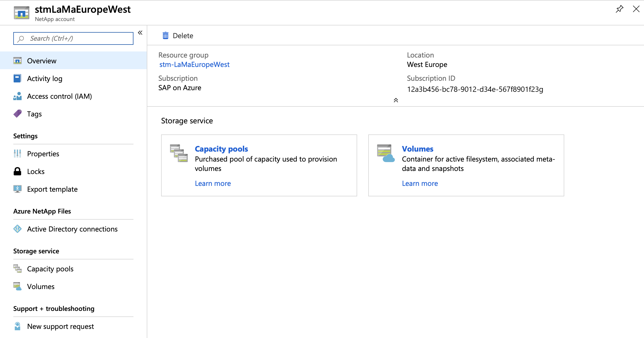Focus the Search (Ctrl+/) field
Image resolution: width=644 pixels, height=338 pixels.
coord(73,38)
